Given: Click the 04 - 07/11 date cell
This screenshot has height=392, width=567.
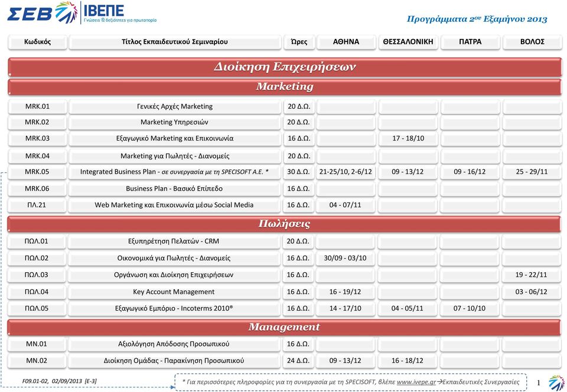Looking at the screenshot, I should click(346, 205).
